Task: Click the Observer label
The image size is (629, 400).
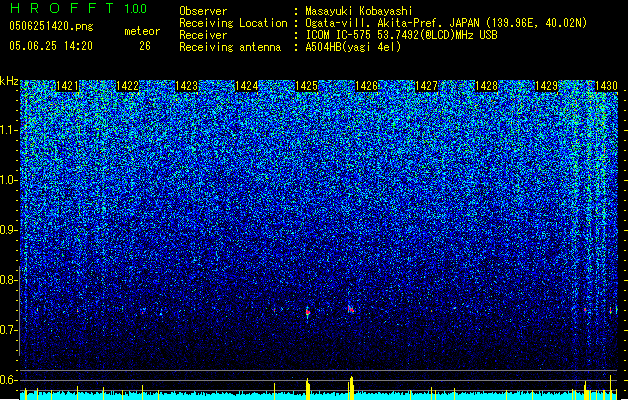Action: [x=203, y=11]
